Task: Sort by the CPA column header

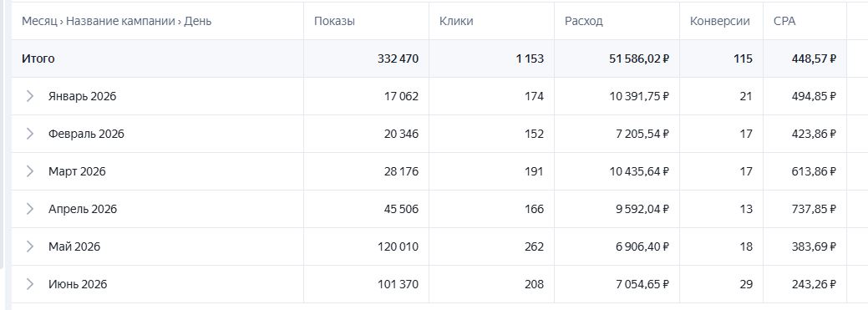Action: click(784, 22)
